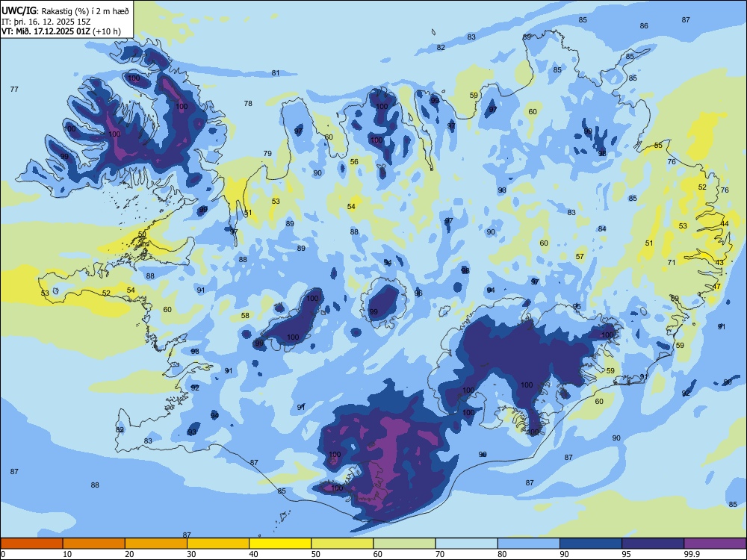
Task: Click the '55' humidity value on the map
Action: (658, 146)
